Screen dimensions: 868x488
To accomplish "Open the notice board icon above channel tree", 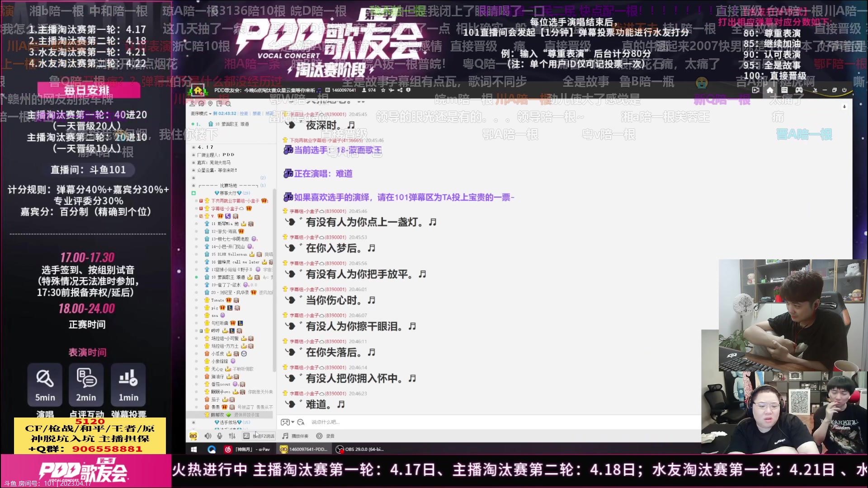I will click(219, 103).
